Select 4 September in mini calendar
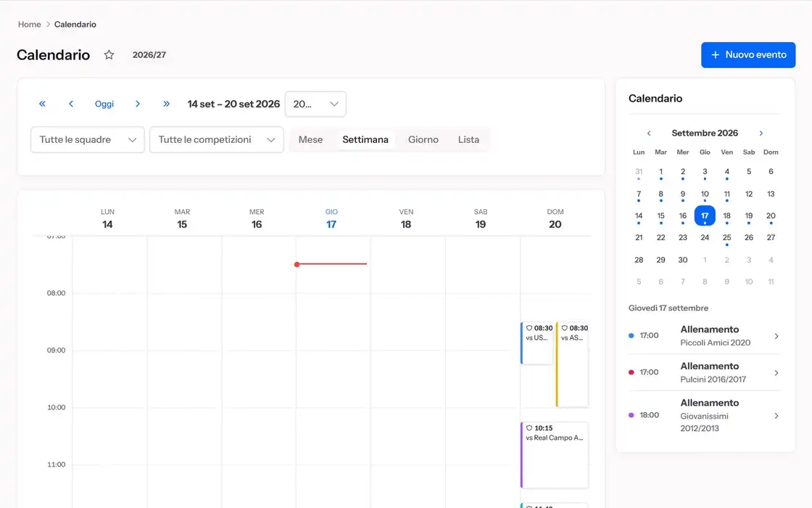 [x=726, y=171]
